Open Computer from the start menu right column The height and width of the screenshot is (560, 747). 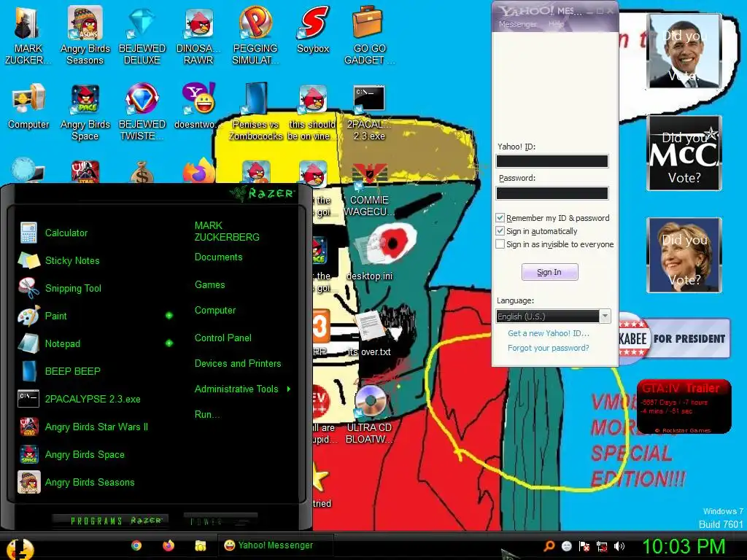coord(215,311)
